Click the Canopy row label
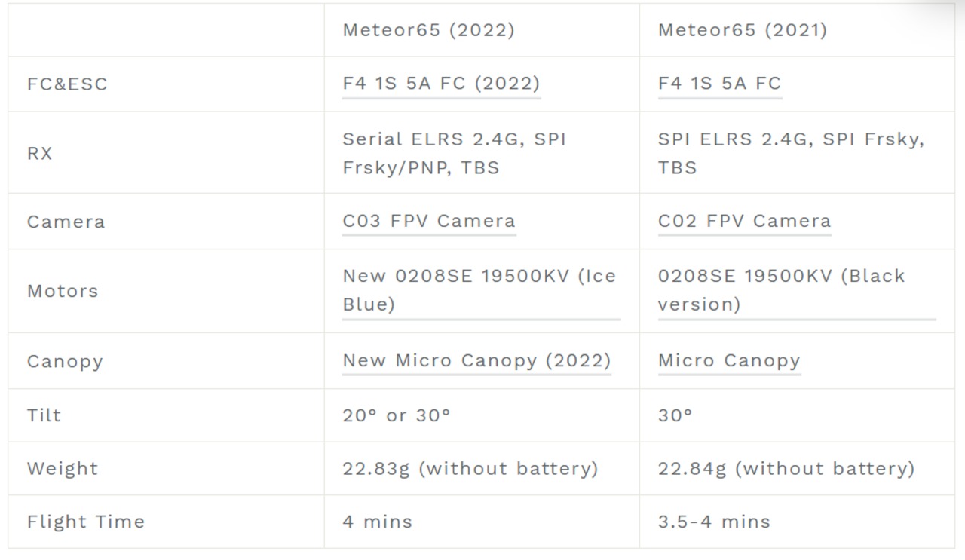The image size is (965, 560). 65,361
